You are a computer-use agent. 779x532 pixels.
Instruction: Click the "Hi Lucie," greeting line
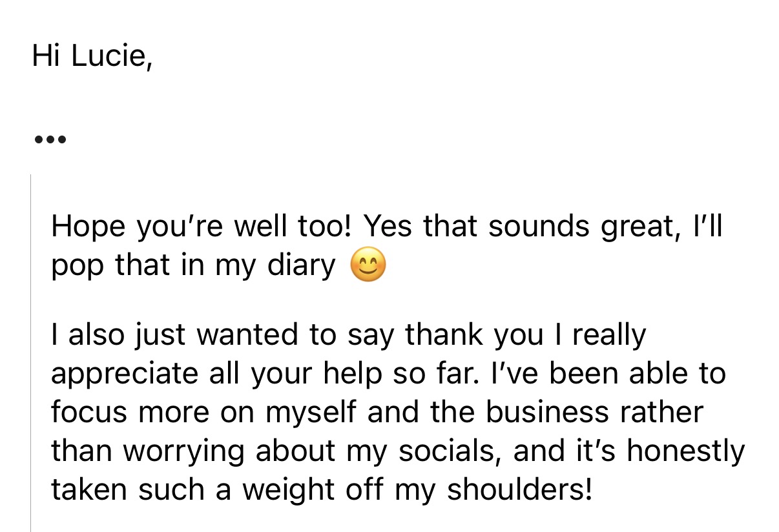[x=92, y=57]
